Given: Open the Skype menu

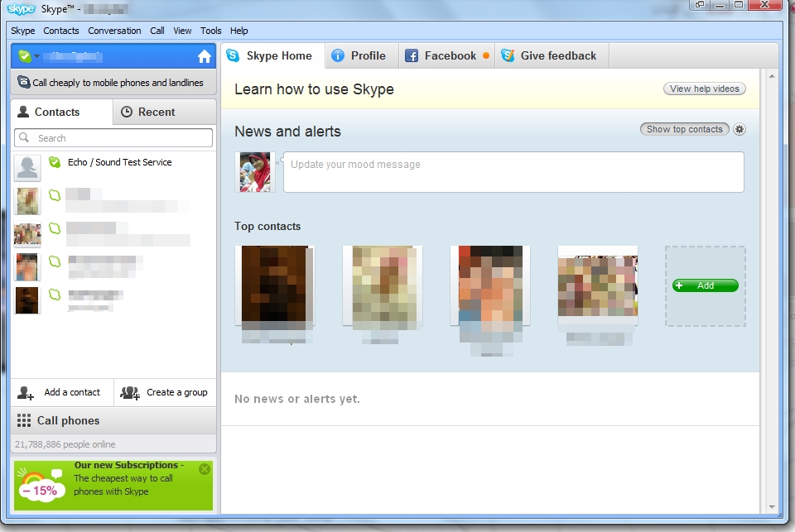Looking at the screenshot, I should 23,31.
